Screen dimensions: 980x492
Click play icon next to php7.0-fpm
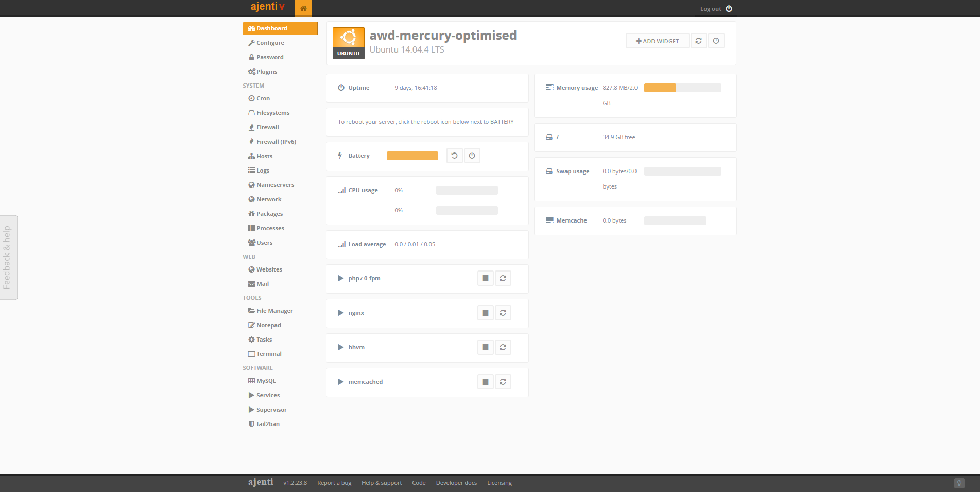(340, 278)
